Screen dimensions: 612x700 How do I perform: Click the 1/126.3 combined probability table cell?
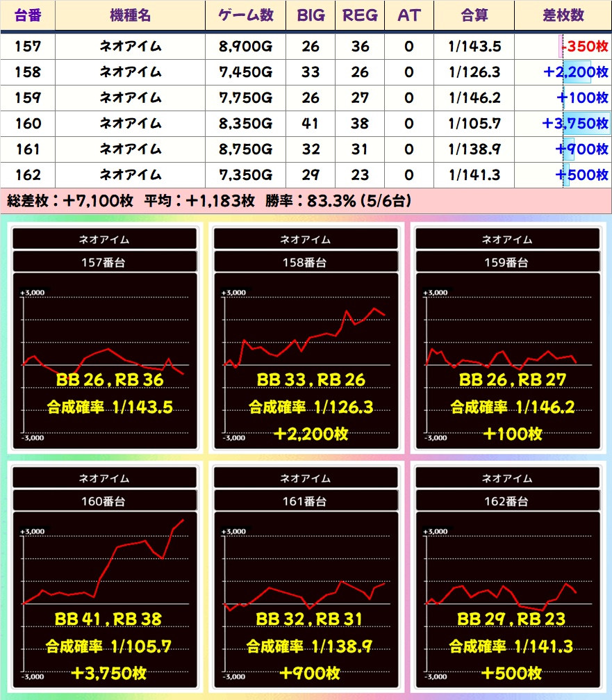pos(474,72)
